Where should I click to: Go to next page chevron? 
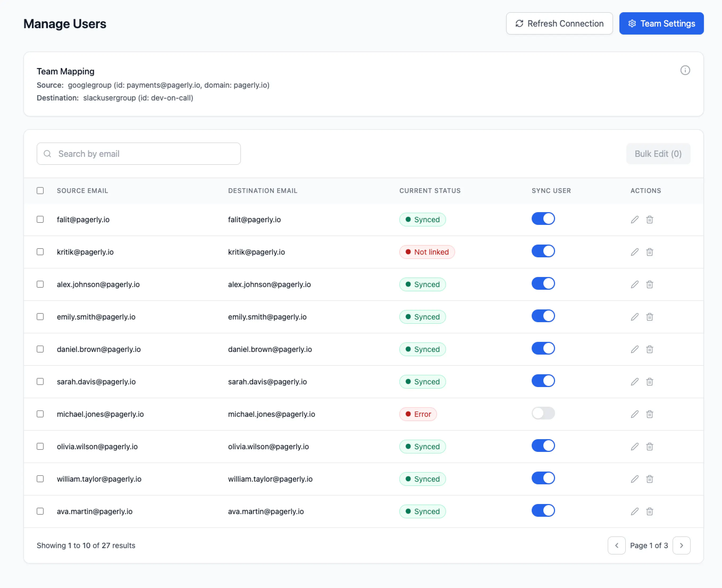[x=681, y=545]
